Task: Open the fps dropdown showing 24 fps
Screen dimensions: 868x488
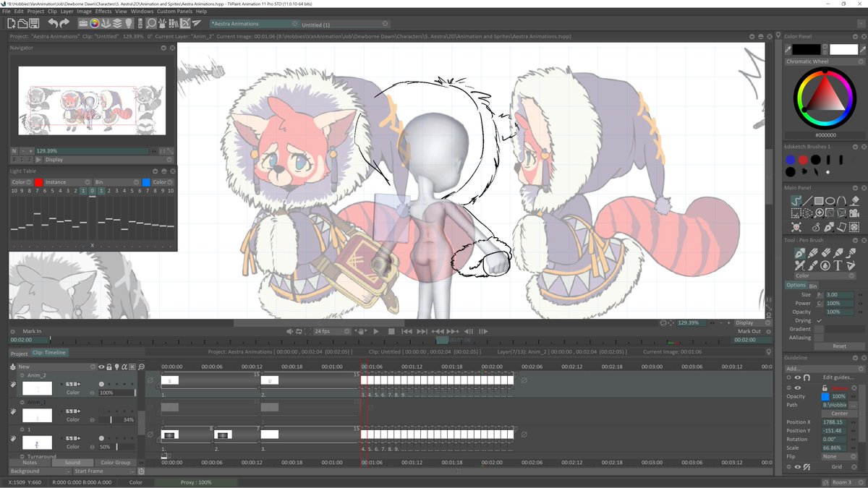Action: pos(332,331)
